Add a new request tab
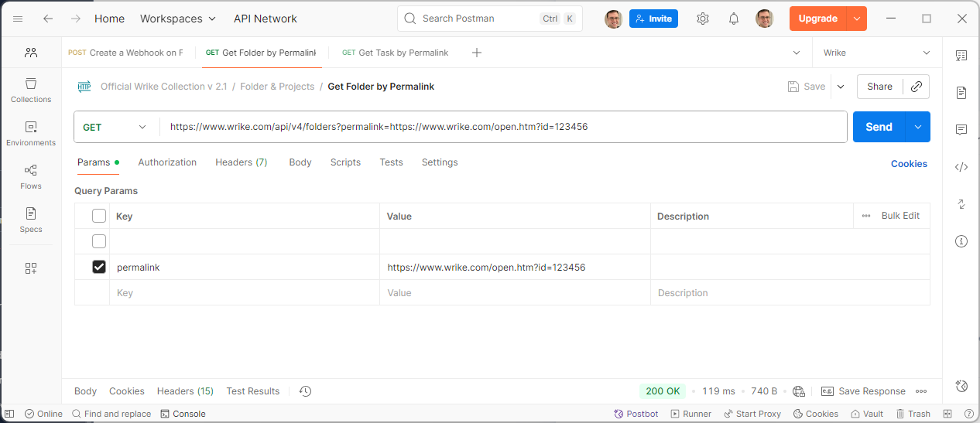This screenshot has width=980, height=423. pyautogui.click(x=477, y=53)
